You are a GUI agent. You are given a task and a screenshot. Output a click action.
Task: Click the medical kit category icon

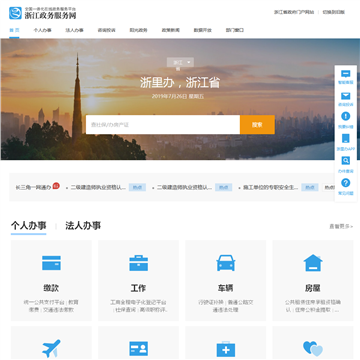point(226,349)
